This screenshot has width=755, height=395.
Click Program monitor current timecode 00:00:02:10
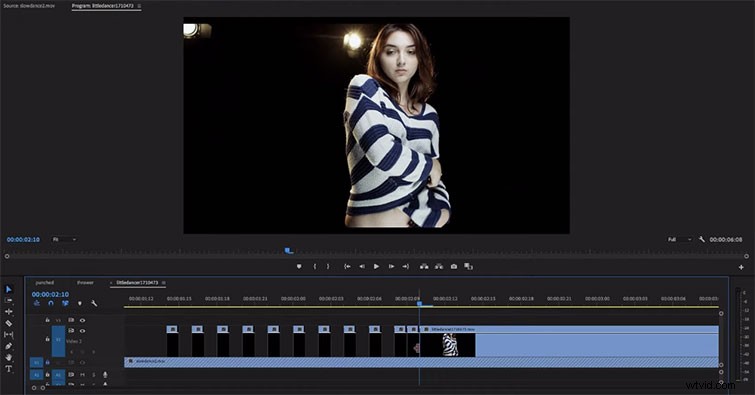click(x=23, y=239)
